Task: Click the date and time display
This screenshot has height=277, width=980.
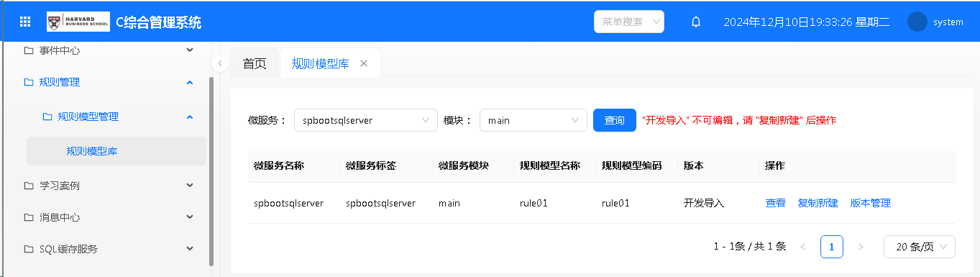Action: pyautogui.click(x=806, y=22)
